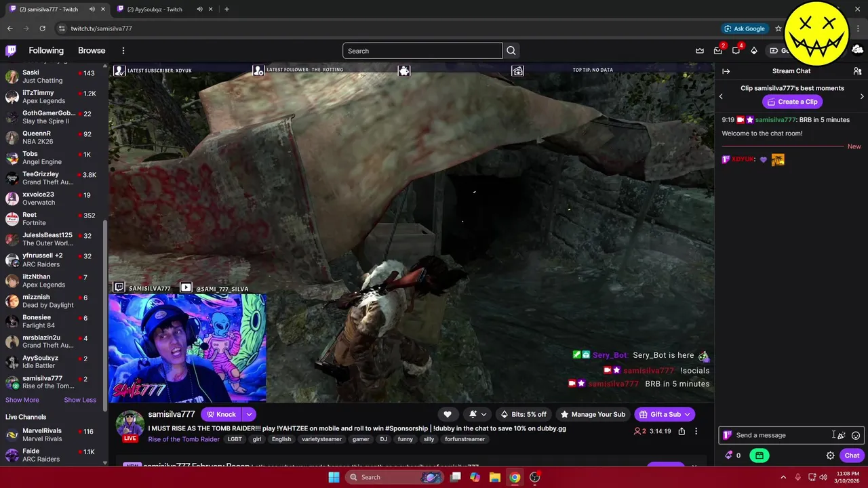The width and height of the screenshot is (868, 488).
Task: Go to the Browse page
Action: click(92, 51)
